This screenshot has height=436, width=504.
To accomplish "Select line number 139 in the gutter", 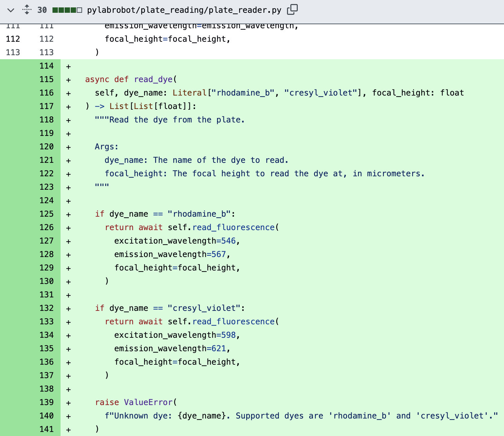I will click(46, 402).
